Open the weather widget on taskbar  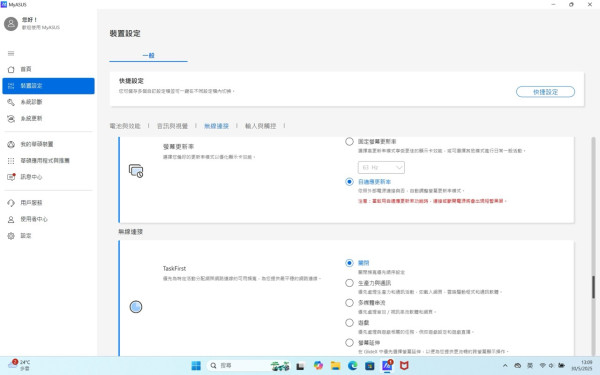pyautogui.click(x=19, y=365)
